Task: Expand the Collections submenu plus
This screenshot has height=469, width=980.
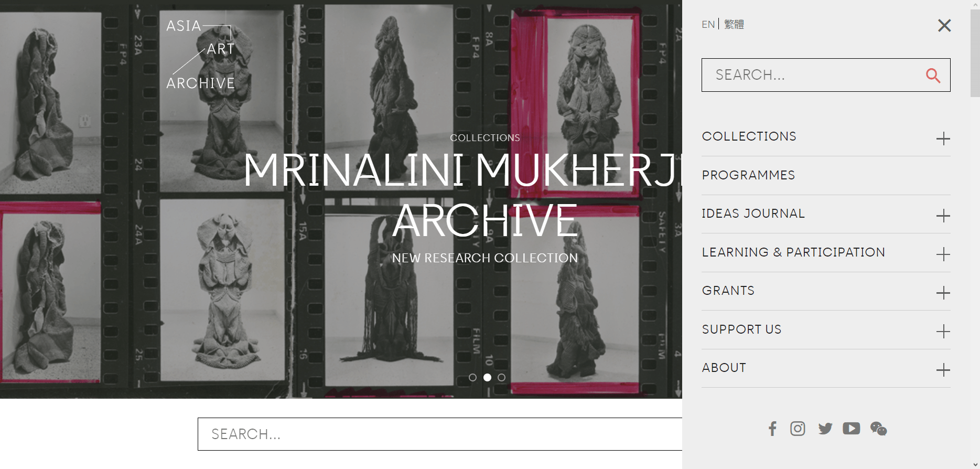Action: coord(943,138)
